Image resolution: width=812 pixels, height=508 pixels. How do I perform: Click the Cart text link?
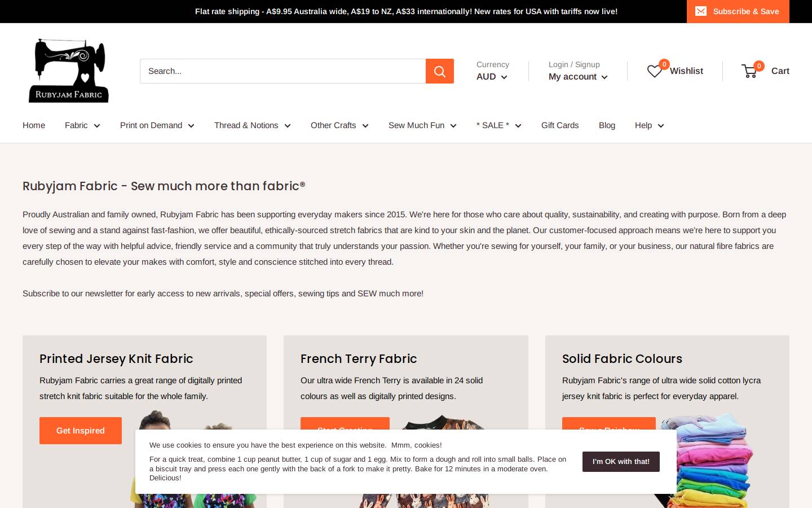click(780, 71)
